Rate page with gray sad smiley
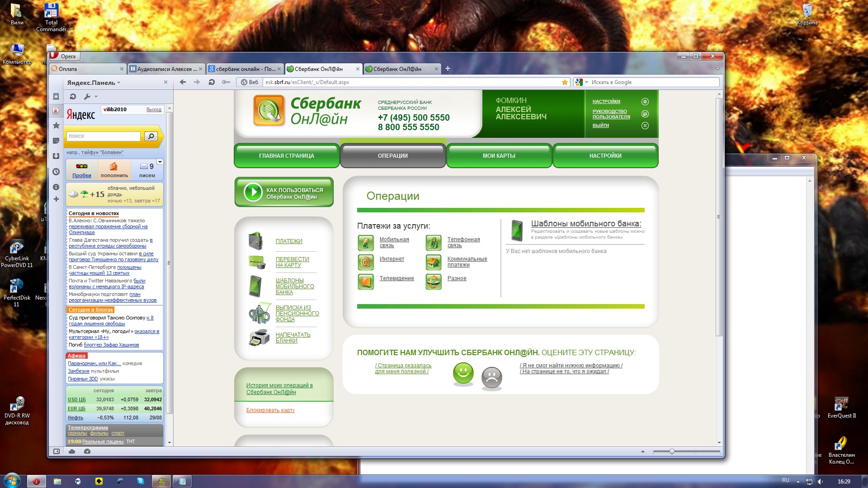This screenshot has height=488, width=868. [492, 378]
